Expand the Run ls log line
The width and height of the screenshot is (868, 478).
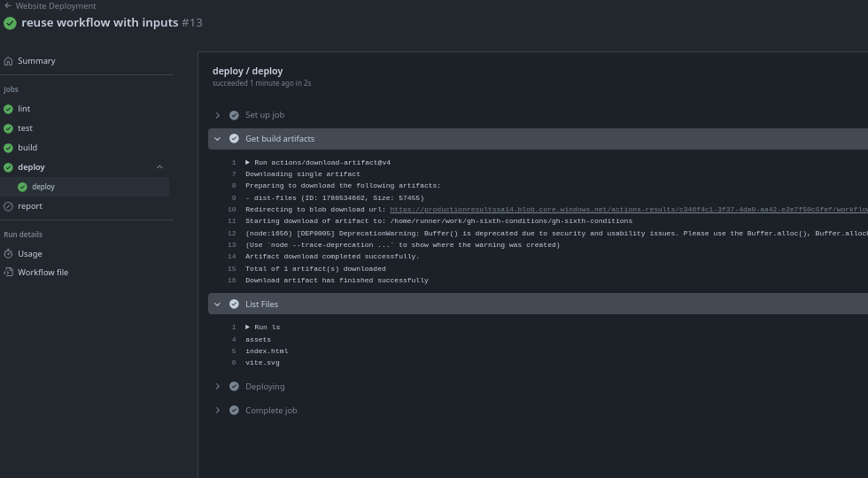248,328
